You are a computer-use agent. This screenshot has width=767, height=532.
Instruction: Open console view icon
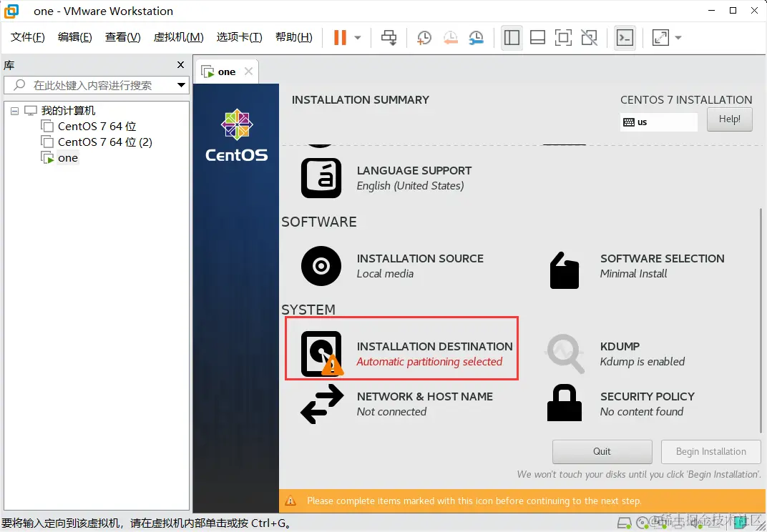[x=625, y=38]
